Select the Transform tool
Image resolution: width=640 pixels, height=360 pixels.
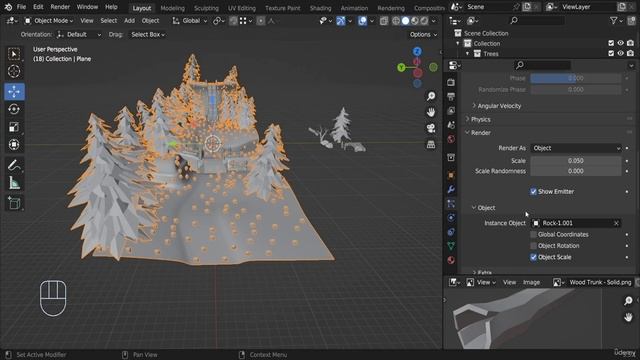pos(14,145)
